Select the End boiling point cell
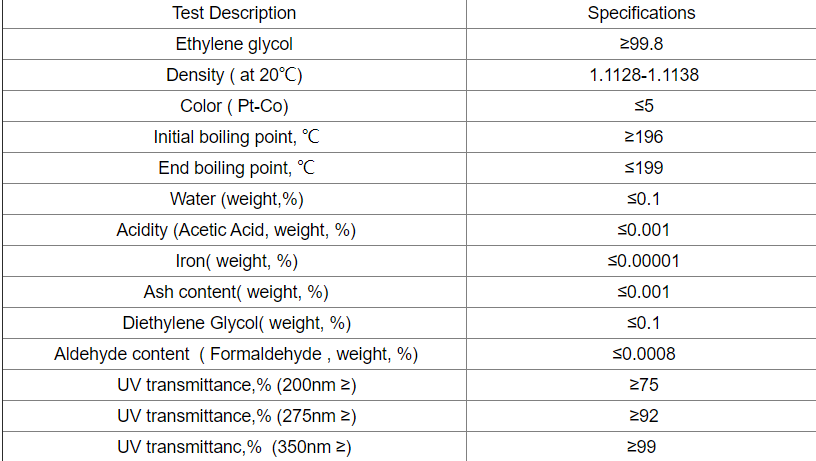Image resolution: width=816 pixels, height=461 pixels. [x=236, y=168]
